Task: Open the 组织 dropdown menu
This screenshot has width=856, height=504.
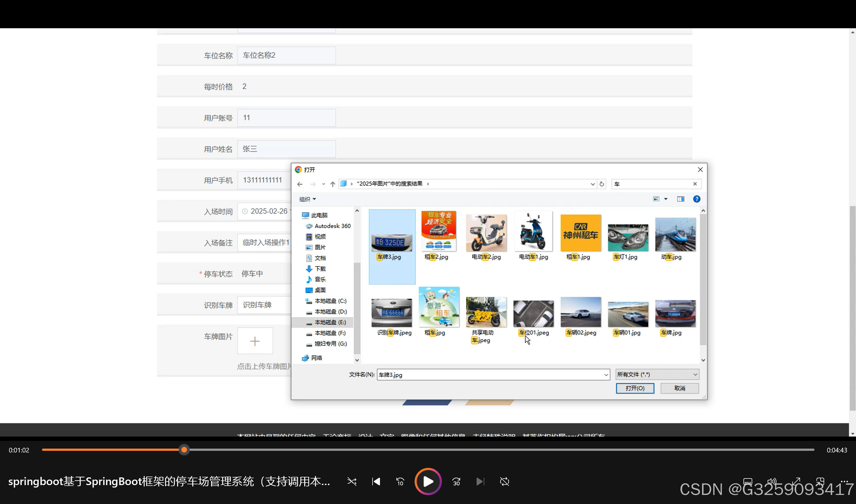Action: click(307, 199)
